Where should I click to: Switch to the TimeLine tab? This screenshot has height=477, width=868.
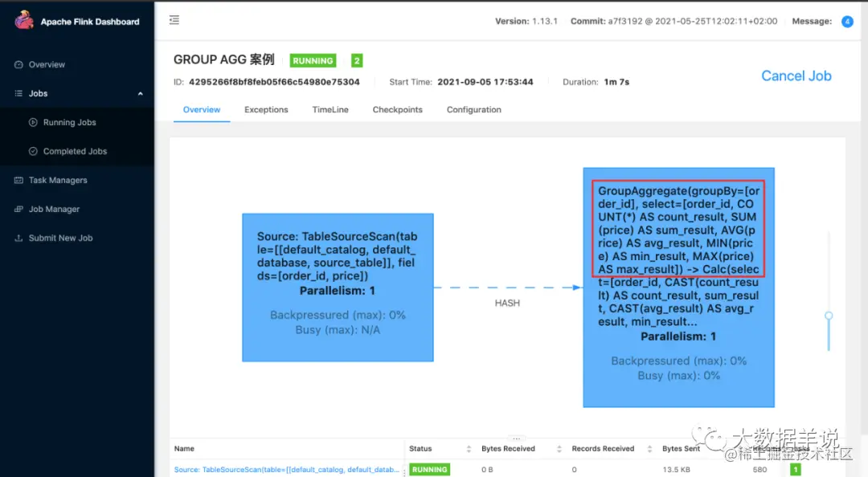(x=330, y=109)
